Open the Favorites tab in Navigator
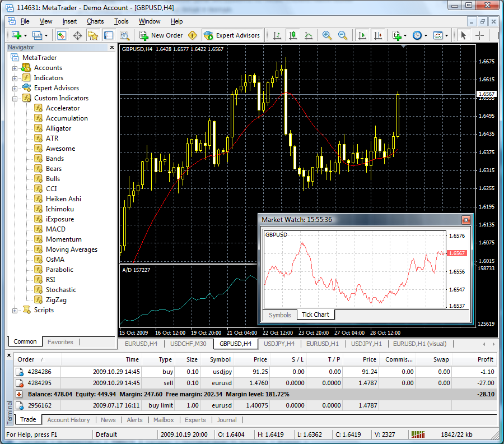Image resolution: width=504 pixels, height=444 pixels. pos(60,342)
